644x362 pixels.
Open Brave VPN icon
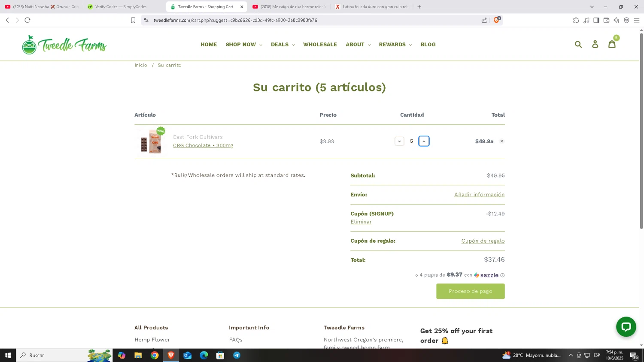(x=626, y=20)
